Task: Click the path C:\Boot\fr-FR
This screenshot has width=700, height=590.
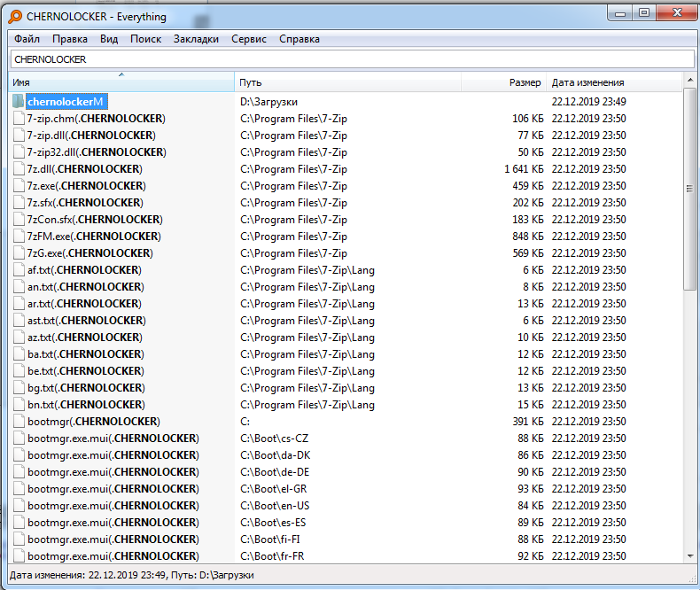Action: pos(272,556)
